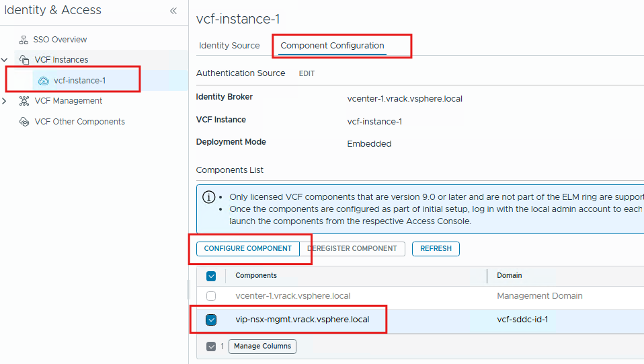The image size is (644, 364).
Task: Toggle the select-all components header checkbox
Action: pyautogui.click(x=211, y=276)
